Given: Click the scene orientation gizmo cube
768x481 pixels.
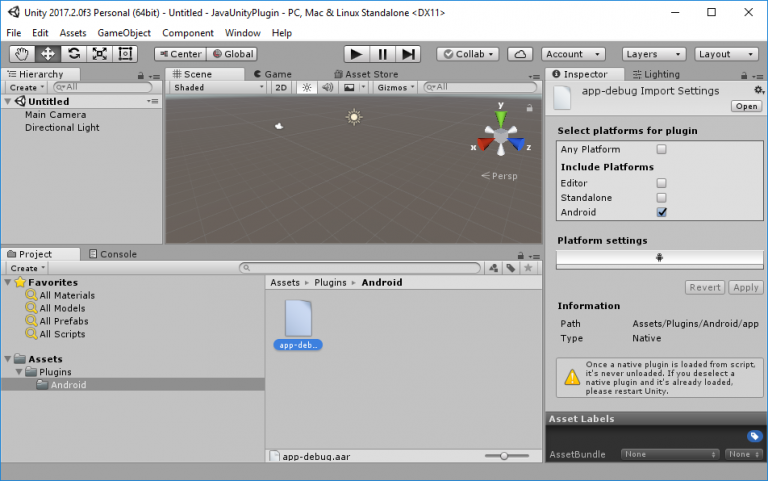Looking at the screenshot, I should (501, 135).
